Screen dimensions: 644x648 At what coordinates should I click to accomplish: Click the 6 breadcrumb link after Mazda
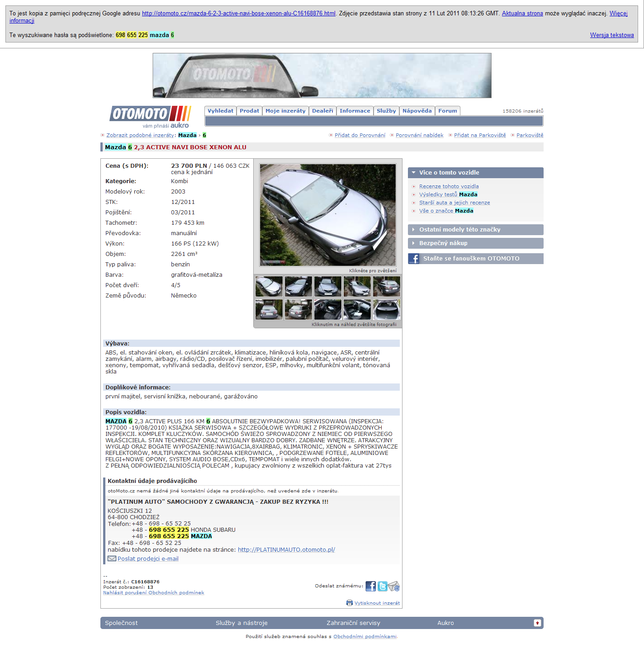[x=204, y=135]
